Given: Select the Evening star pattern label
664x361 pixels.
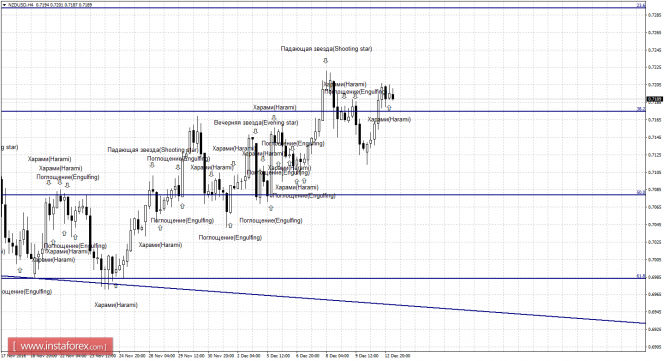Looking at the screenshot, I should tap(256, 123).
